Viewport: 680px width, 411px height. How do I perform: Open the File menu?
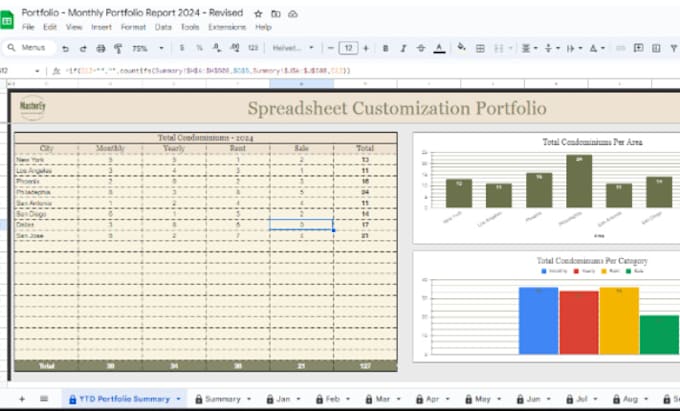point(28,27)
